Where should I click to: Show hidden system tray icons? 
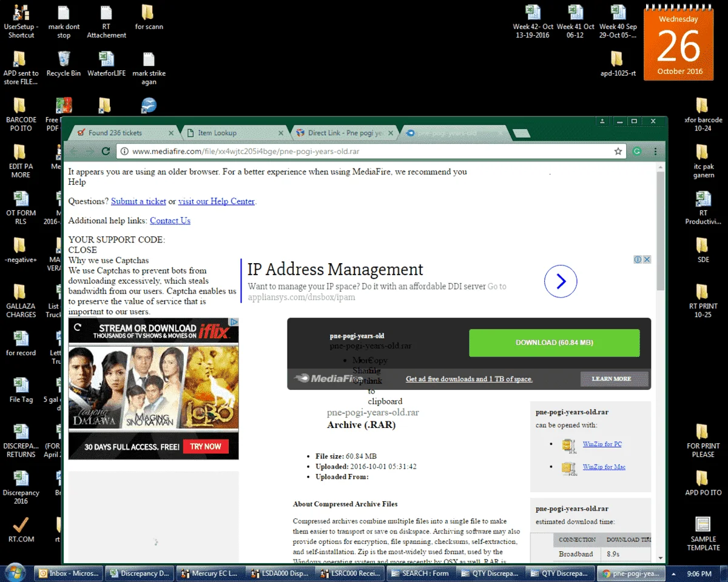673,573
